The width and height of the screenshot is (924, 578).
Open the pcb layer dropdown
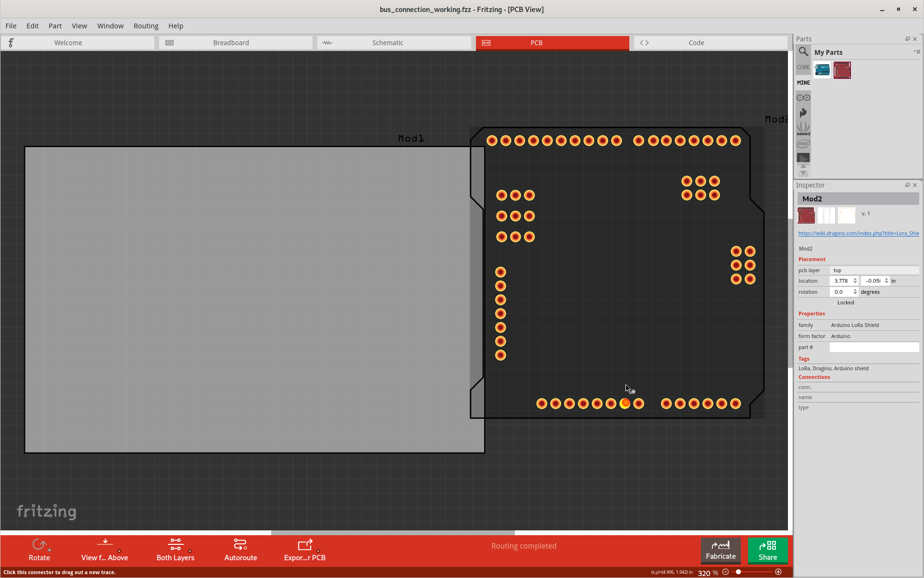[874, 270]
